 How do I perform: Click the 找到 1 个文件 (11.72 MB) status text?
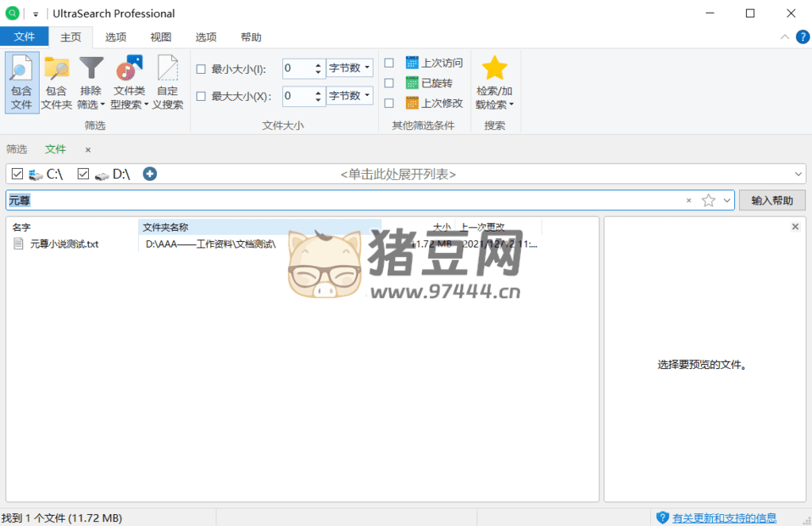(x=62, y=518)
